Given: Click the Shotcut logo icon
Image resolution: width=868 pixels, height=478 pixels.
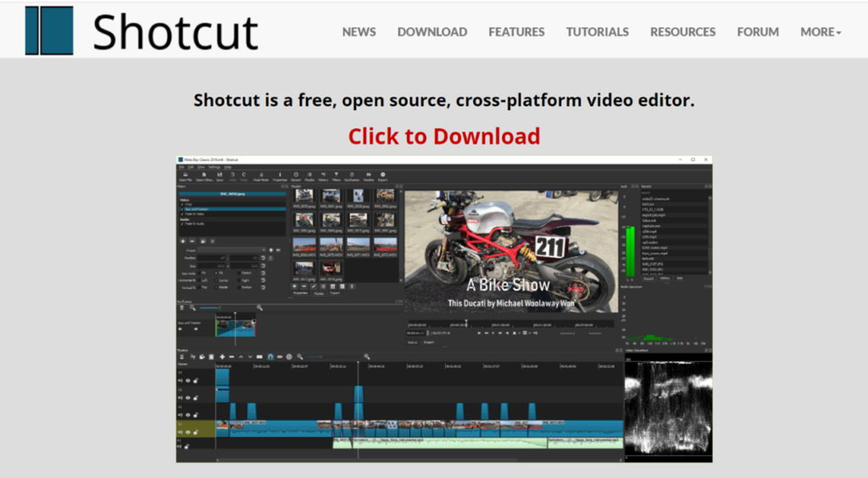Looking at the screenshot, I should pyautogui.click(x=49, y=31).
